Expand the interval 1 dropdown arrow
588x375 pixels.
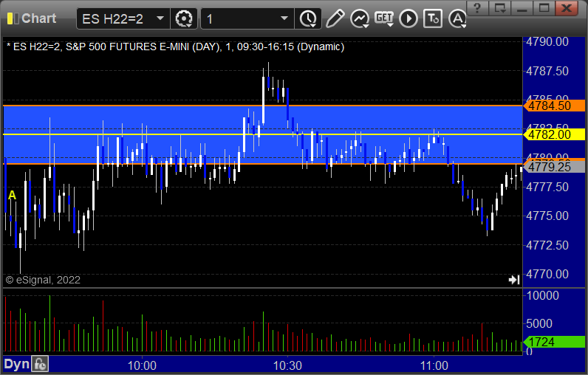[x=284, y=18]
